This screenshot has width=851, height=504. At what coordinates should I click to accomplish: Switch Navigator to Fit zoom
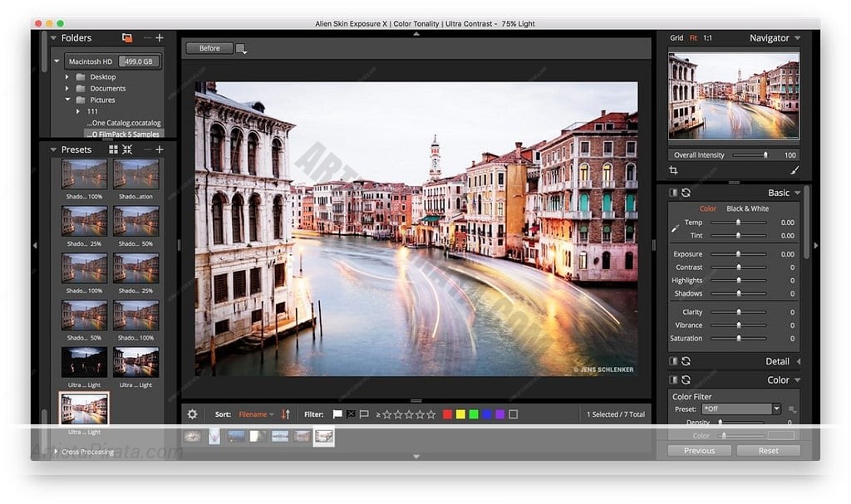(x=693, y=38)
